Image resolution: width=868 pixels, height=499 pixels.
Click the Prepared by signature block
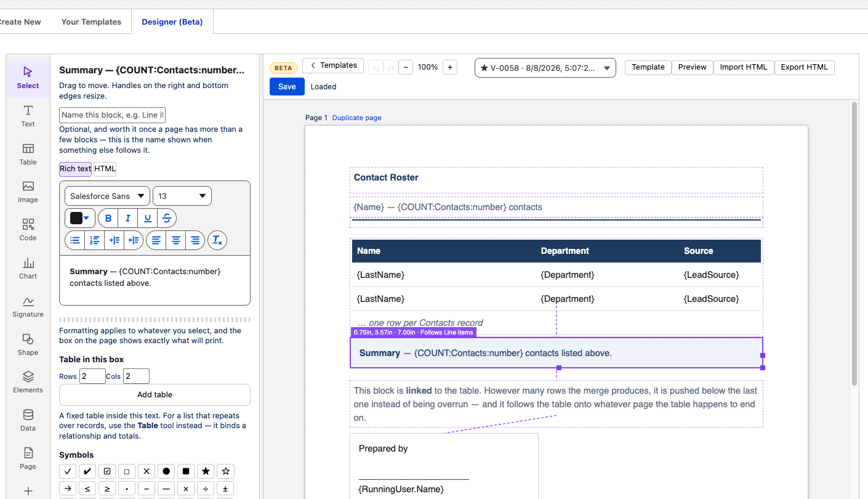[444, 466]
